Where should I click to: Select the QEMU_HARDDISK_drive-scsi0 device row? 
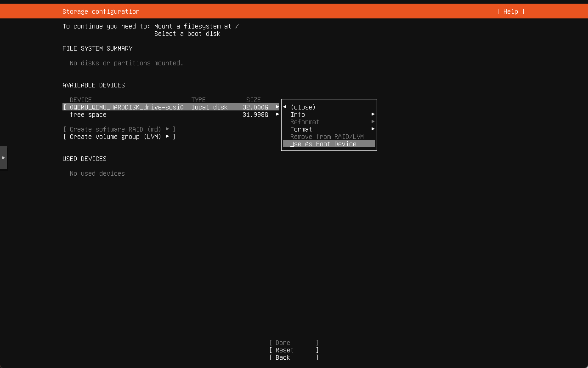126,107
